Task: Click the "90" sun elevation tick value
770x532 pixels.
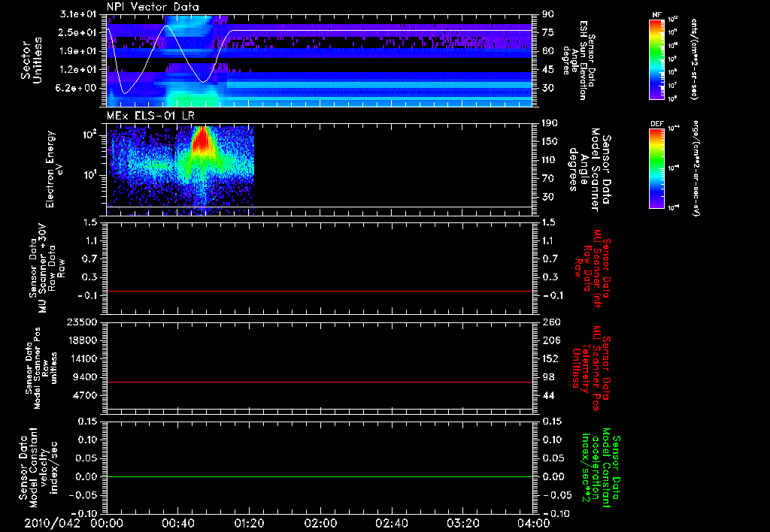Action: tap(548, 14)
